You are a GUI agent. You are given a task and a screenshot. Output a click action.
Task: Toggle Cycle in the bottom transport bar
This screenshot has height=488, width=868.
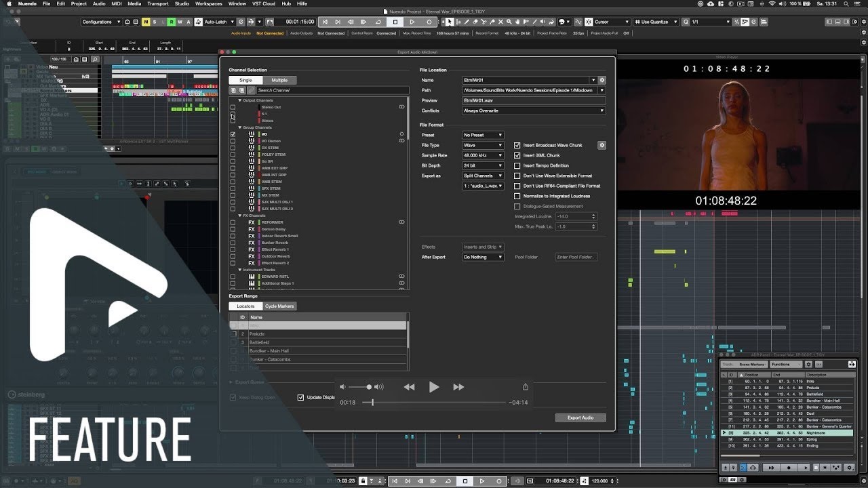[448, 481]
